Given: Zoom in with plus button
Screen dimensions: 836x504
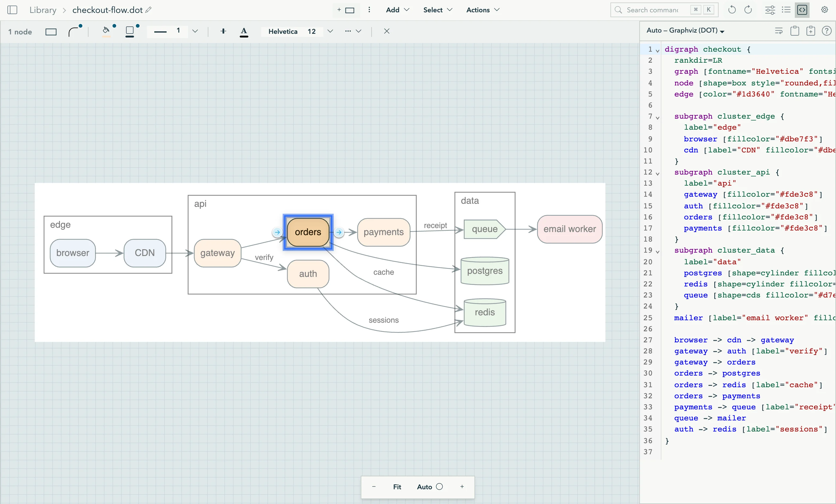Looking at the screenshot, I should point(462,486).
